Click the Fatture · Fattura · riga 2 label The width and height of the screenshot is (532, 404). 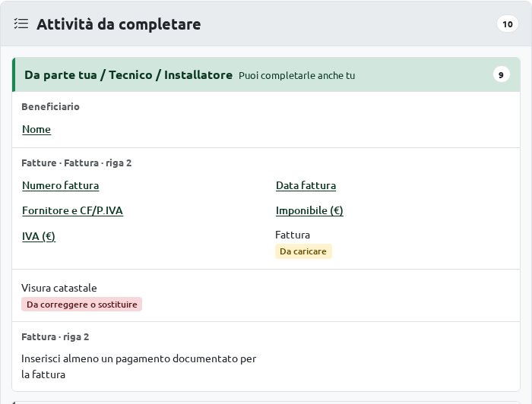[x=76, y=163]
